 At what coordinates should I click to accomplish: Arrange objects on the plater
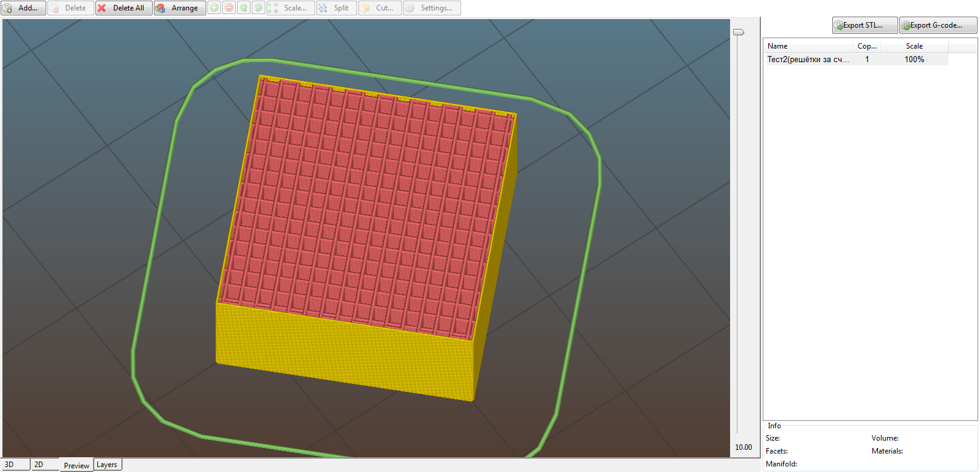180,8
